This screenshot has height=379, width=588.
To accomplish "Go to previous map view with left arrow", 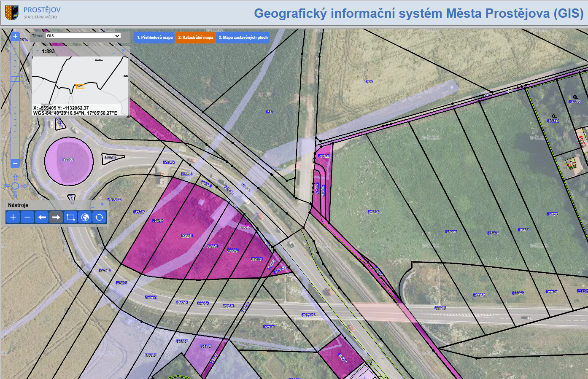I will click(x=42, y=217).
